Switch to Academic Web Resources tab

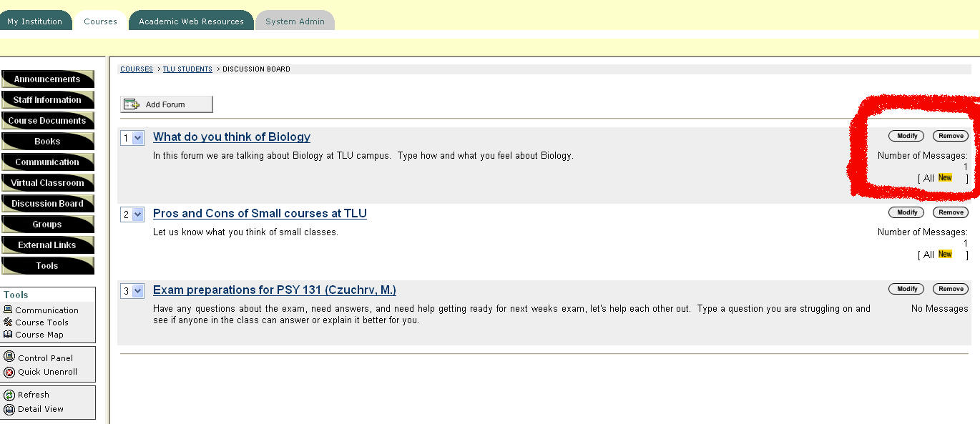coord(191,21)
